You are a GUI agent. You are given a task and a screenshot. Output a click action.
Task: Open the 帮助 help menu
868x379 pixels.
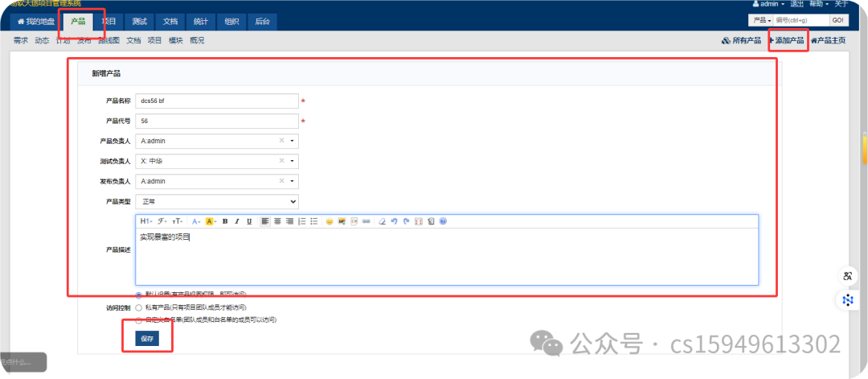point(819,4)
